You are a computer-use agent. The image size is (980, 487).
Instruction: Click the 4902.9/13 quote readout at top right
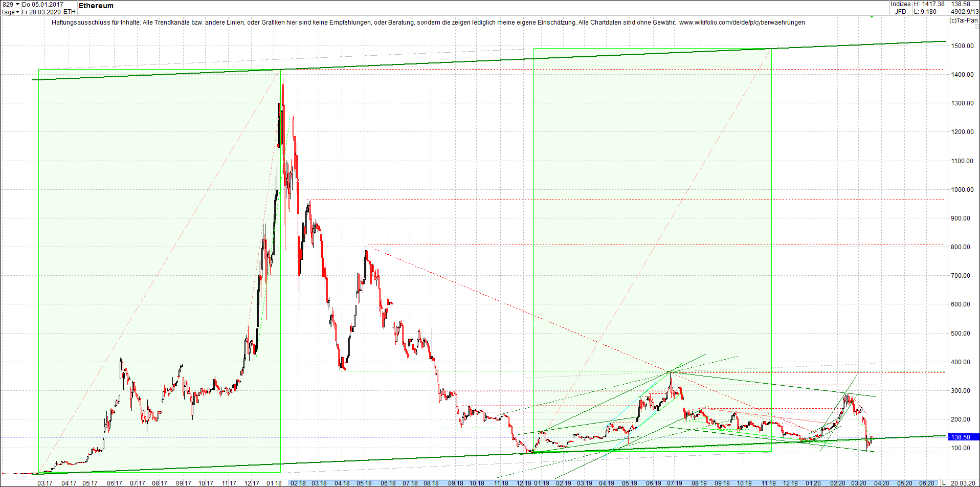pos(964,11)
